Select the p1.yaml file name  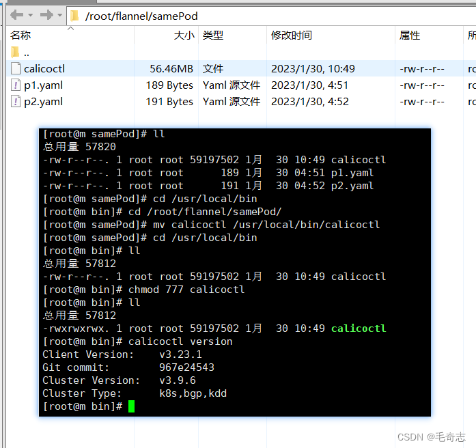point(44,85)
